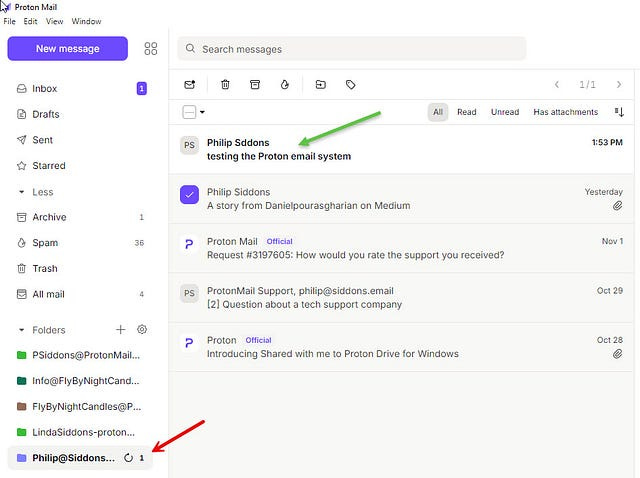Open Sent folder
640x478 pixels.
click(x=80, y=140)
